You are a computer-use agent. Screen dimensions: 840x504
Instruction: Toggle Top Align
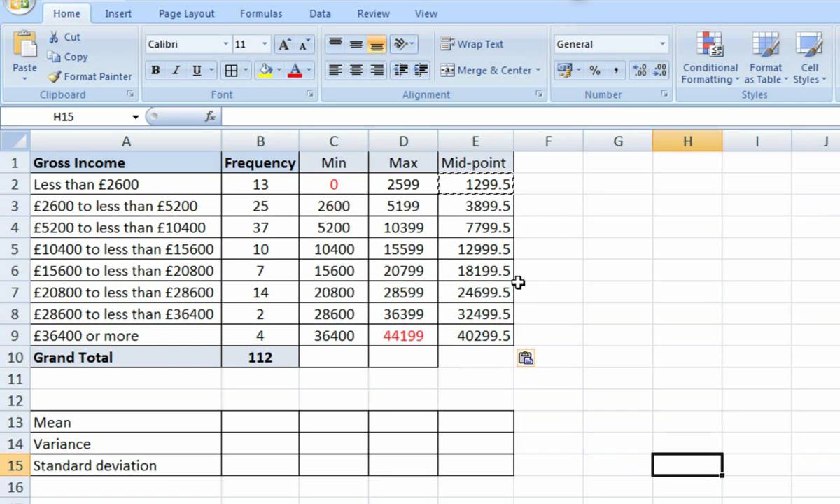click(335, 44)
